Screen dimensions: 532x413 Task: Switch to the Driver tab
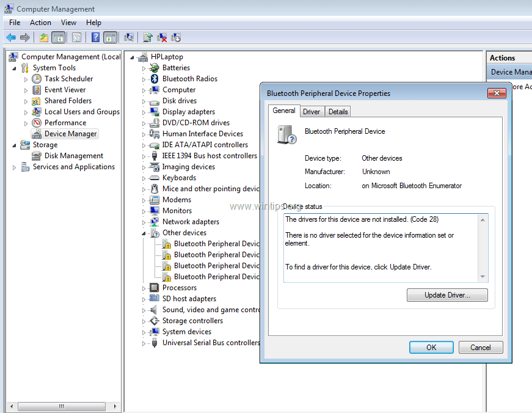[x=312, y=111]
